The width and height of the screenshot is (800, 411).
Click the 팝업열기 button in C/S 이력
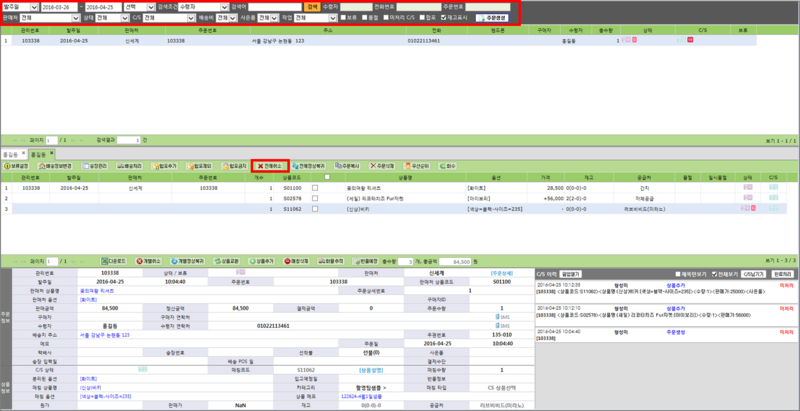click(x=572, y=272)
